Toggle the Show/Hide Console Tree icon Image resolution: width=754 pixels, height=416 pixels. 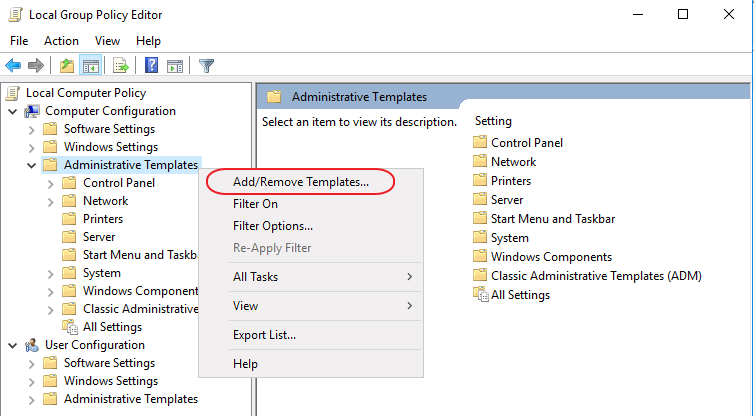[x=90, y=66]
